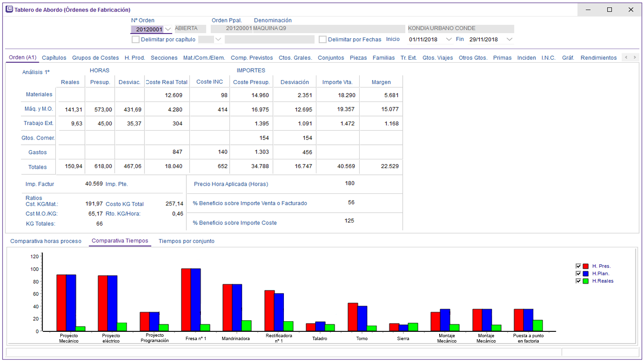Hide the H.Reales series checkbox
This screenshot has width=644, height=362.
(578, 281)
